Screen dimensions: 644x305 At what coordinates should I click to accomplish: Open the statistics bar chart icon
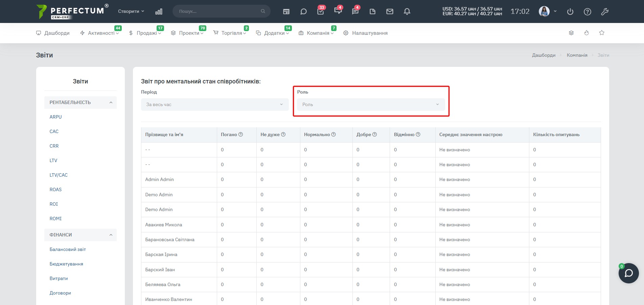click(x=159, y=11)
